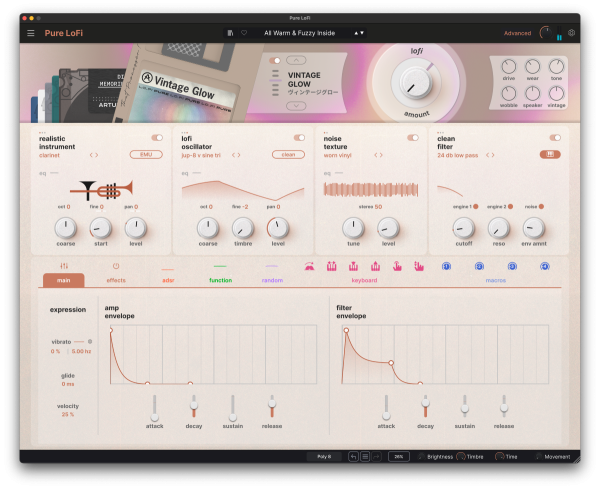600x489 pixels.
Task: Click the Advanced button
Action: (517, 33)
